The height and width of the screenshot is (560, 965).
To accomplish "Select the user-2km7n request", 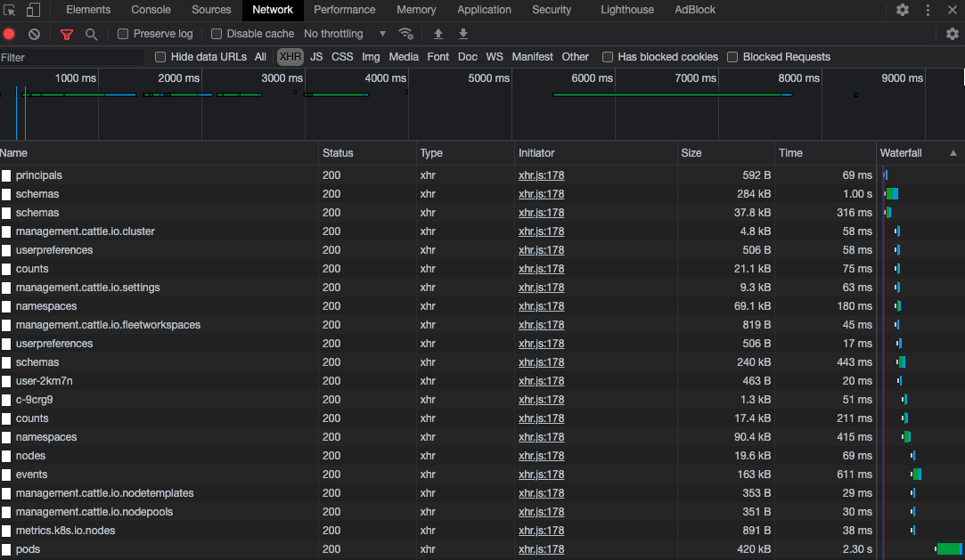I will (x=45, y=381).
